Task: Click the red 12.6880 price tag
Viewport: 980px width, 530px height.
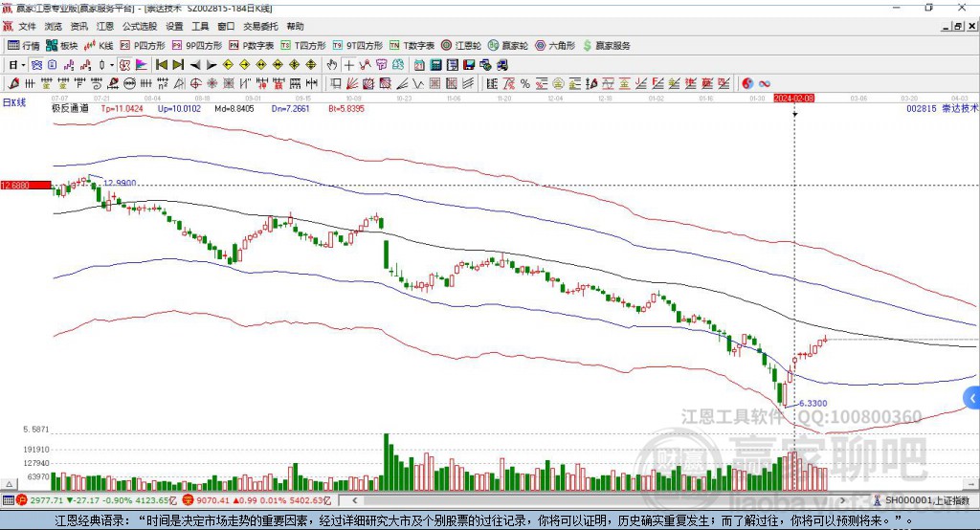Action: 26,185
